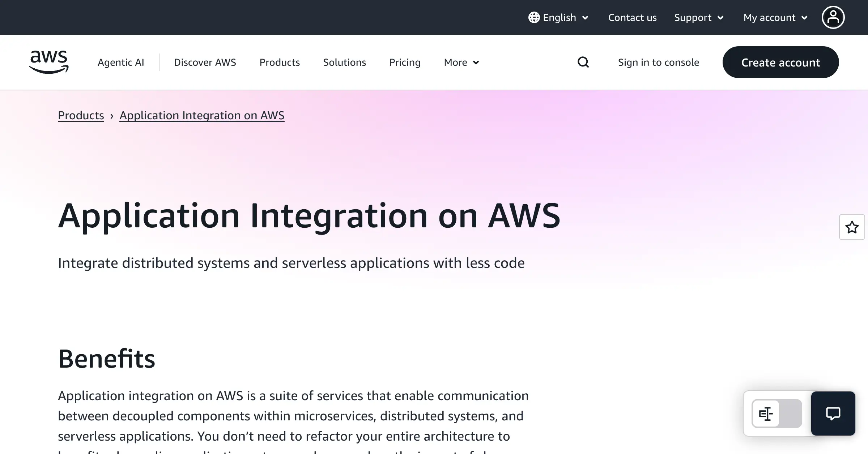
Task: Click Contact us link
Action: 632,17
